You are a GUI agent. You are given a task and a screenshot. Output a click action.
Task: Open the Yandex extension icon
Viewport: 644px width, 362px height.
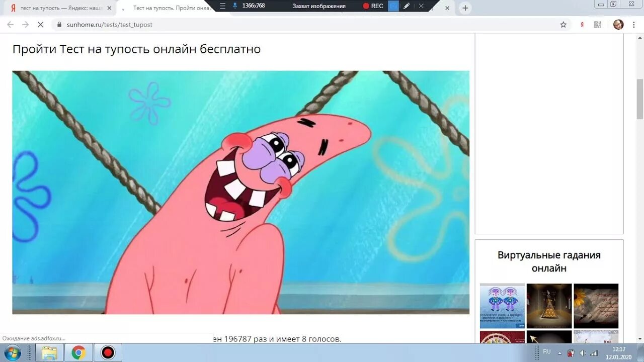click(582, 25)
